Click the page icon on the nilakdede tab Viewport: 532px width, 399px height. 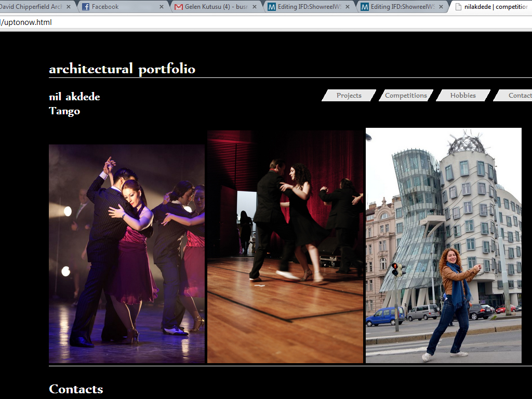click(457, 7)
